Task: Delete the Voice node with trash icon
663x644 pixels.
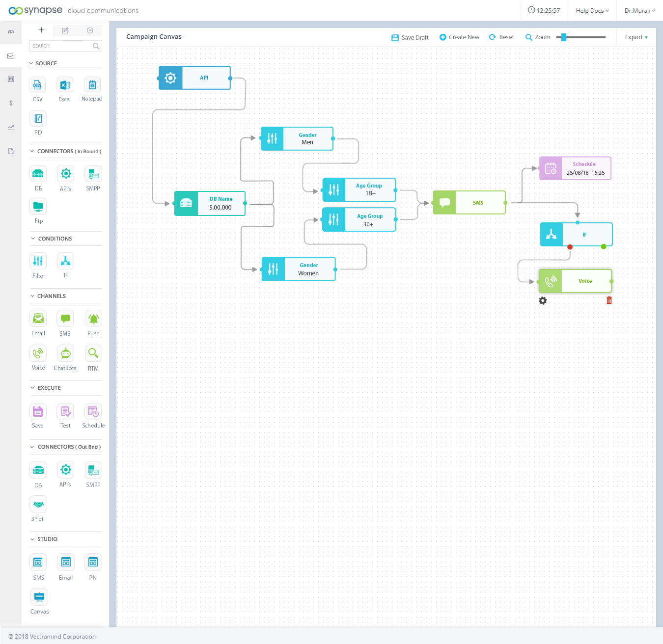Action: pos(609,300)
